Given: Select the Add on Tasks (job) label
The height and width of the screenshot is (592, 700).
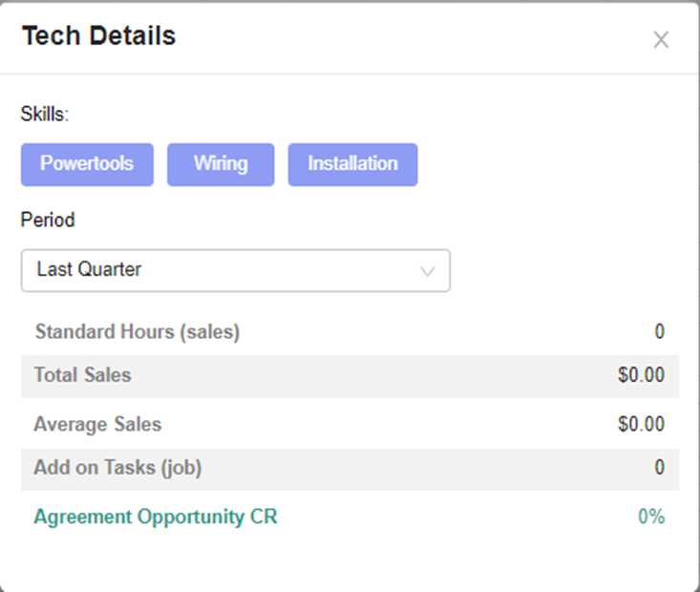Looking at the screenshot, I should pyautogui.click(x=117, y=469).
